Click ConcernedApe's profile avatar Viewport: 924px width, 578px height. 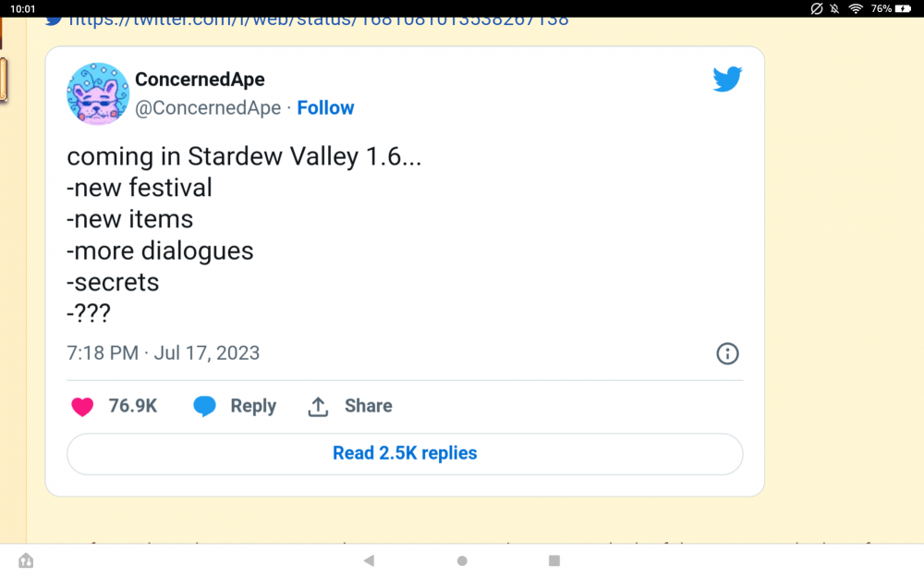coord(98,93)
